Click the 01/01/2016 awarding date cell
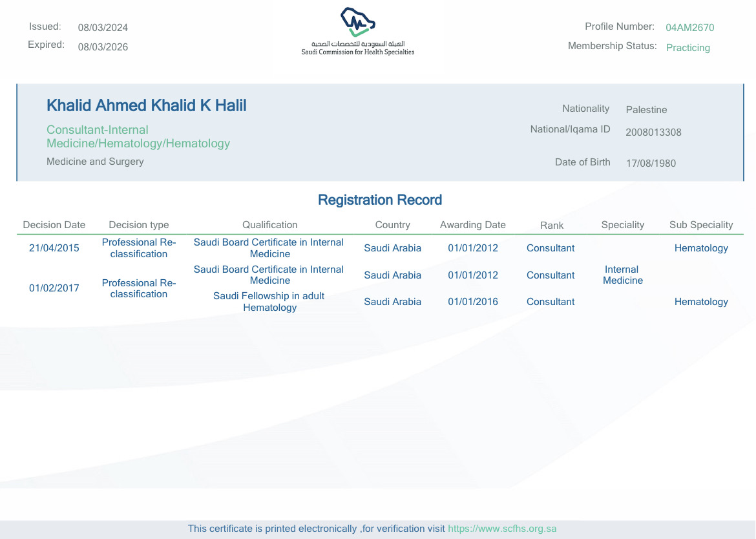Image resolution: width=756 pixels, height=539 pixels. [x=472, y=302]
